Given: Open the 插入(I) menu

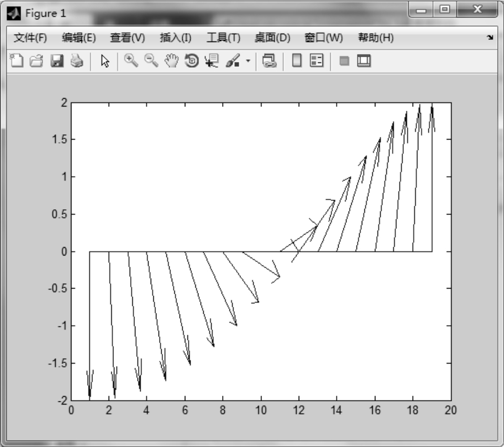Looking at the screenshot, I should 175,38.
